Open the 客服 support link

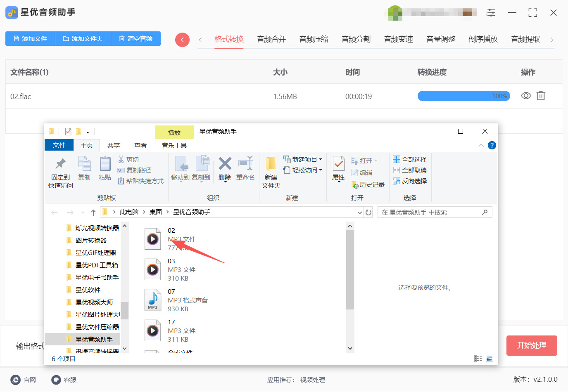click(x=64, y=380)
